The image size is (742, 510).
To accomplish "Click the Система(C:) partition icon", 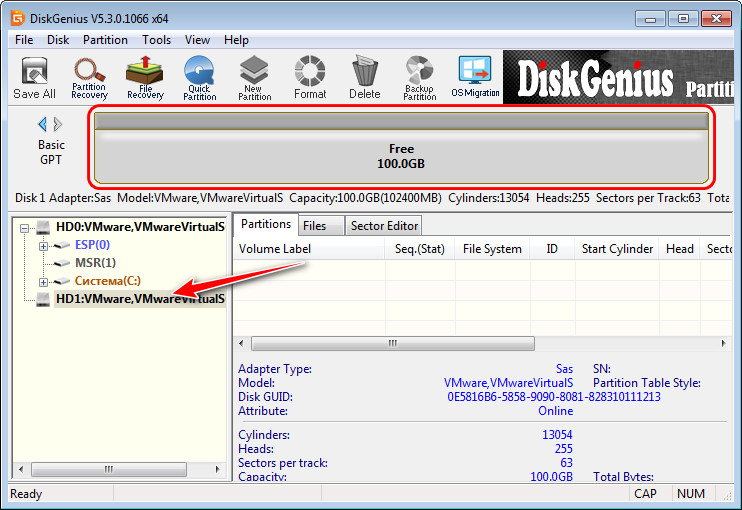I will (x=62, y=281).
